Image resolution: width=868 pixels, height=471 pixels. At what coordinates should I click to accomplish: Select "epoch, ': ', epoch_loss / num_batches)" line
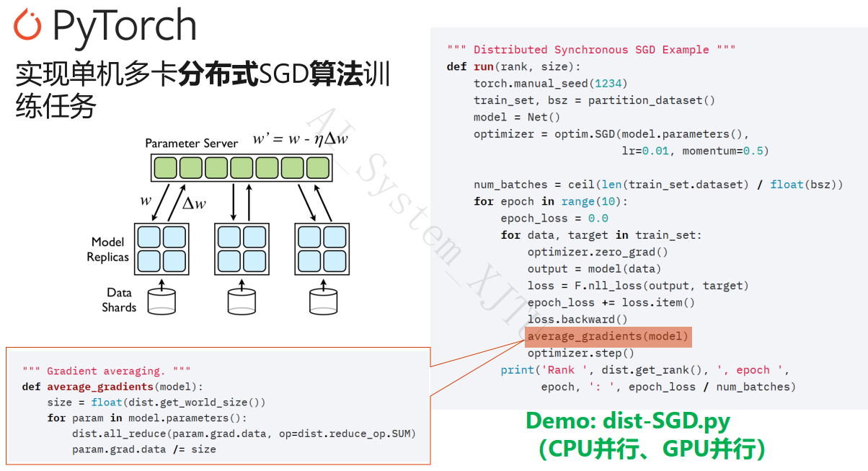click(x=668, y=387)
